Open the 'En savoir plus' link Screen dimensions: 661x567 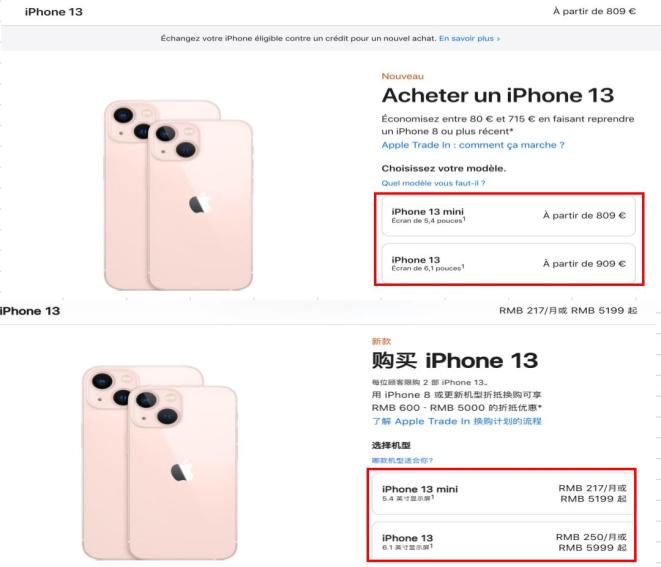point(469,38)
